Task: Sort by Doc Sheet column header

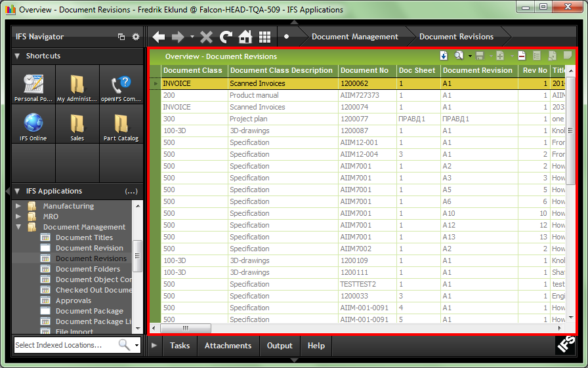Action: coord(419,70)
